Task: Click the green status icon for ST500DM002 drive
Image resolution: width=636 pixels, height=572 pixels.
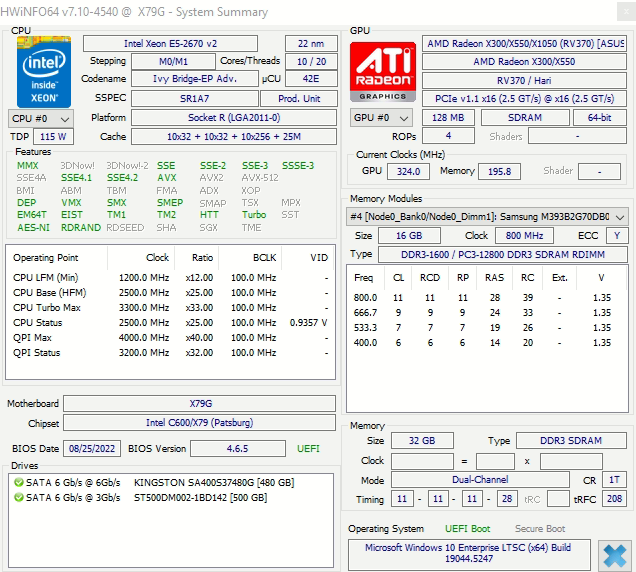Action: pos(19,497)
